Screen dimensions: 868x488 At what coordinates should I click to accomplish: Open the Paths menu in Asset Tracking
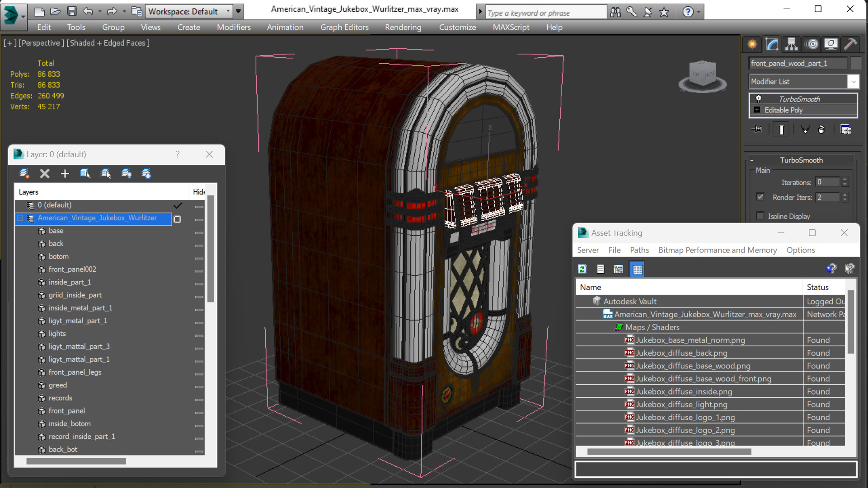[x=639, y=250]
